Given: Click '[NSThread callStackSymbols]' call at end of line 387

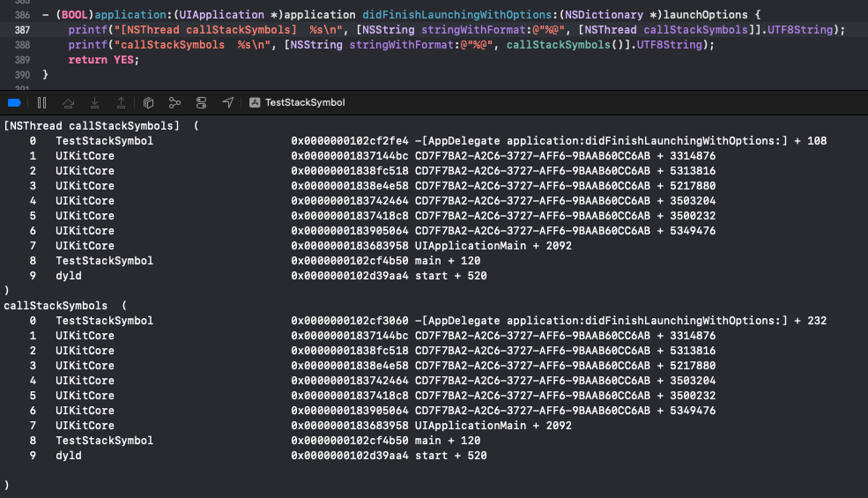Looking at the screenshot, I should click(x=666, y=30).
